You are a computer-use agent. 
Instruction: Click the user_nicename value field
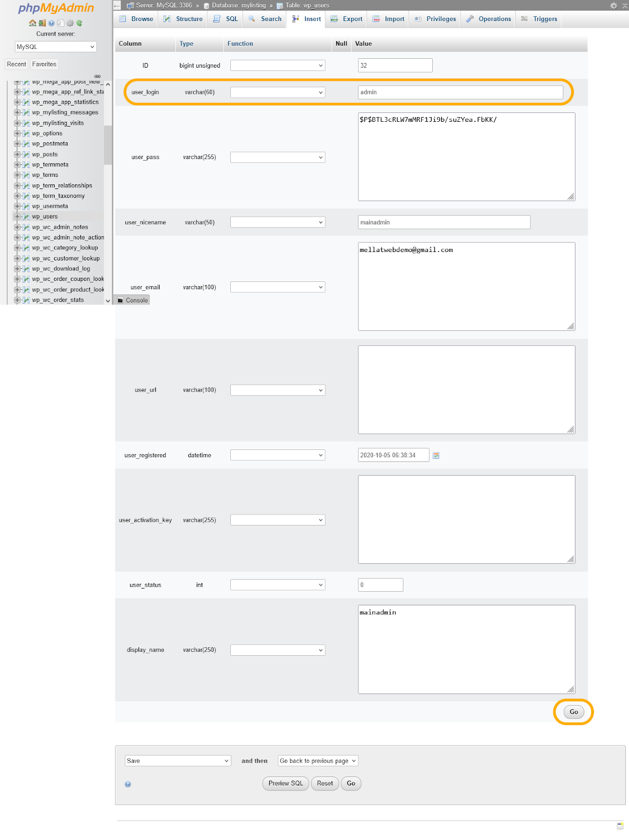[x=444, y=223]
